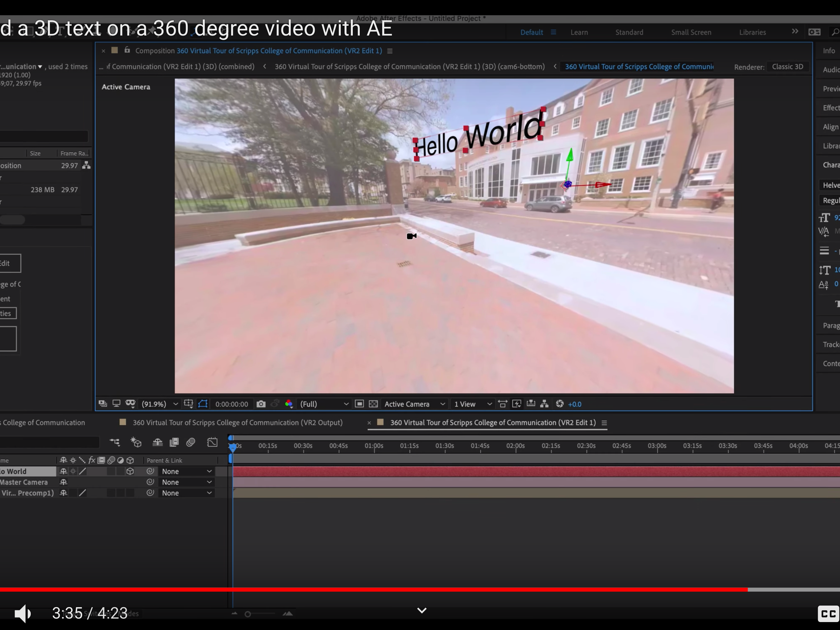The width and height of the screenshot is (840, 630).
Task: Enable Motion Blur timeline button
Action: (191, 442)
